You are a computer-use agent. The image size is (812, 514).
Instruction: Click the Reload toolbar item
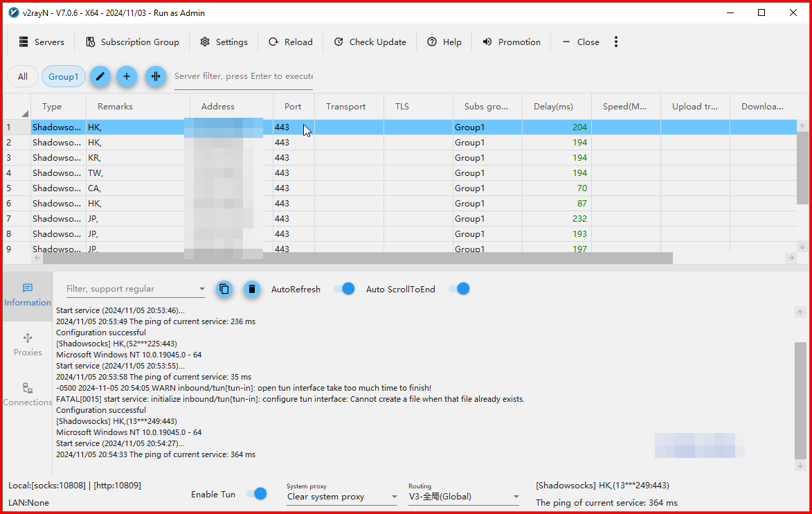click(x=291, y=42)
